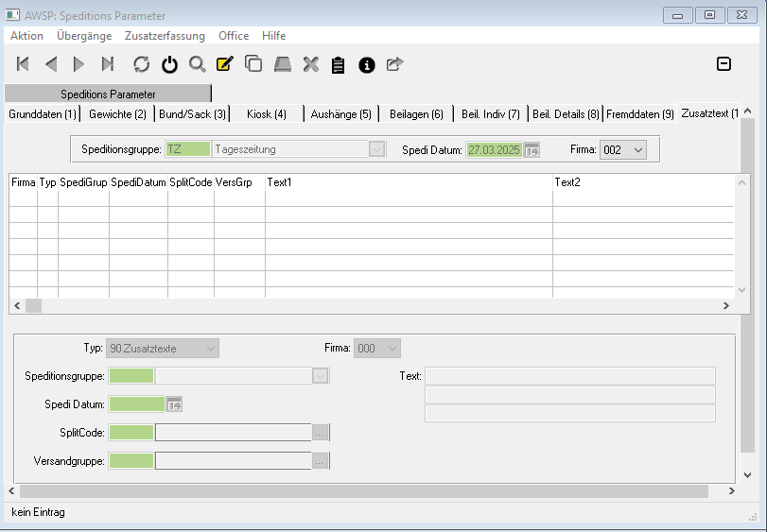This screenshot has width=767, height=532.
Task: Click the copy record icon
Action: tap(253, 64)
